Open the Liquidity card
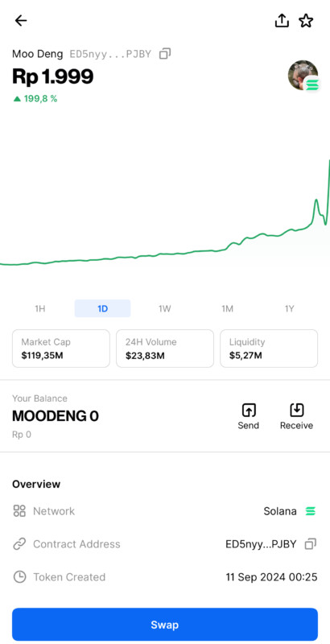This screenshot has width=330, height=644. tap(269, 349)
